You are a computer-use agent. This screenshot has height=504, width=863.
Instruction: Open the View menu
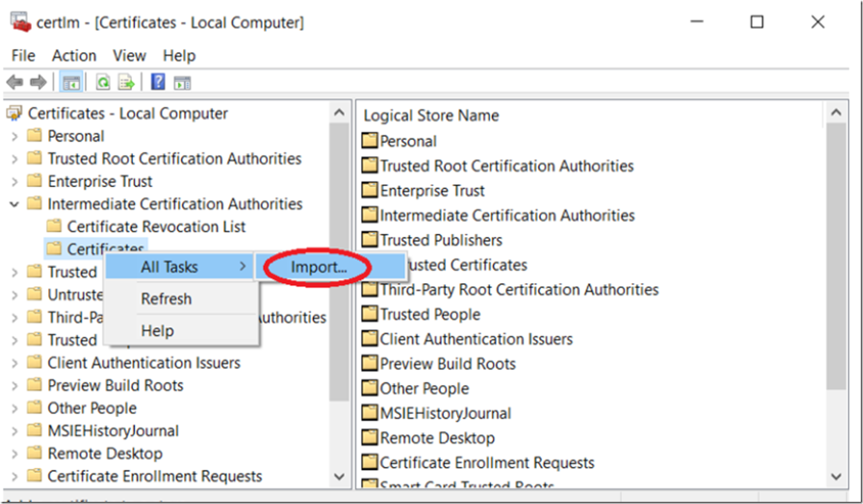pos(129,55)
